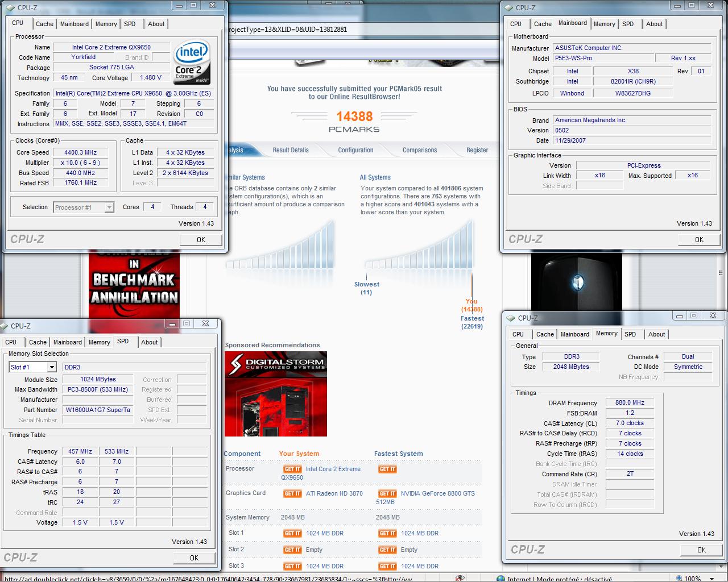Click GET IT badge beside Your System processor

[x=292, y=469]
